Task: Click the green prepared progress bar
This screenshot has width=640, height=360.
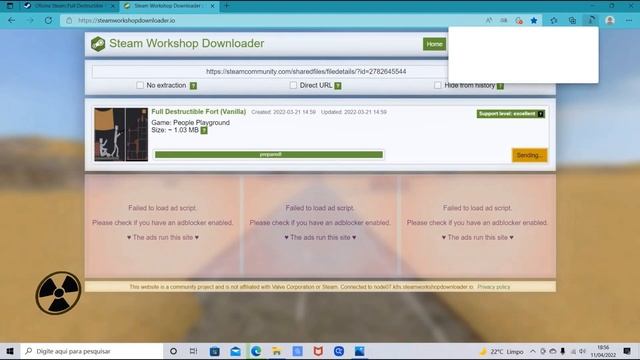Action: point(269,155)
